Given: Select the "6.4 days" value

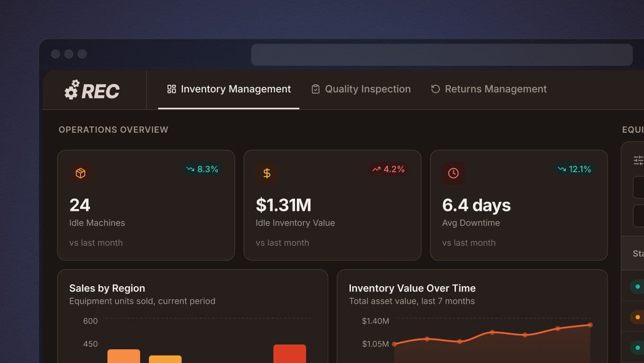Looking at the screenshot, I should click(476, 205).
